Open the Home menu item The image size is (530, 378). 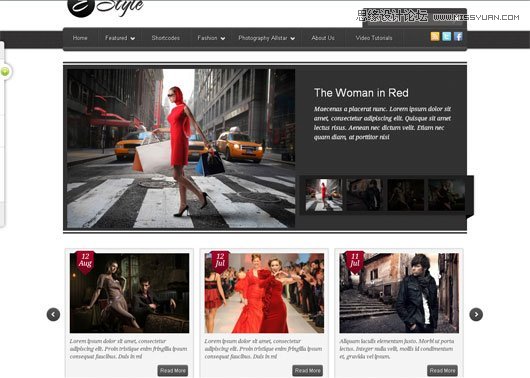pos(80,38)
